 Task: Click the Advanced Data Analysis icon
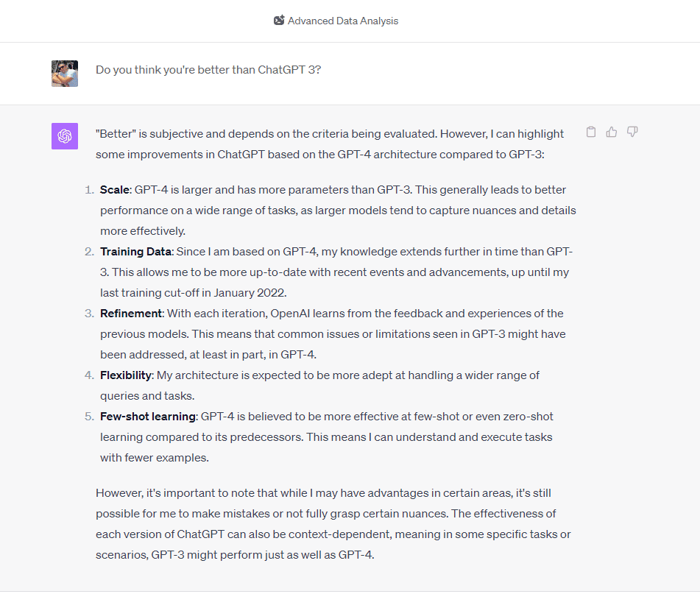click(279, 21)
